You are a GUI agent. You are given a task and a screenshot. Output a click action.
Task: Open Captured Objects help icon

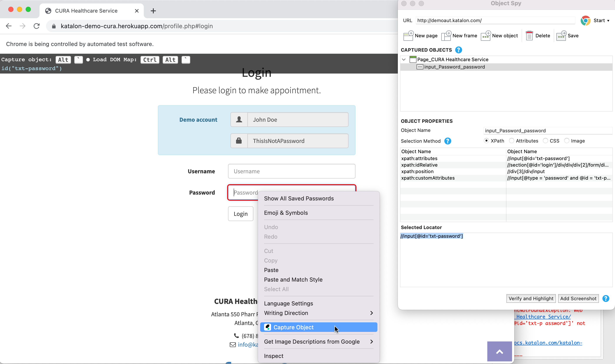point(458,50)
